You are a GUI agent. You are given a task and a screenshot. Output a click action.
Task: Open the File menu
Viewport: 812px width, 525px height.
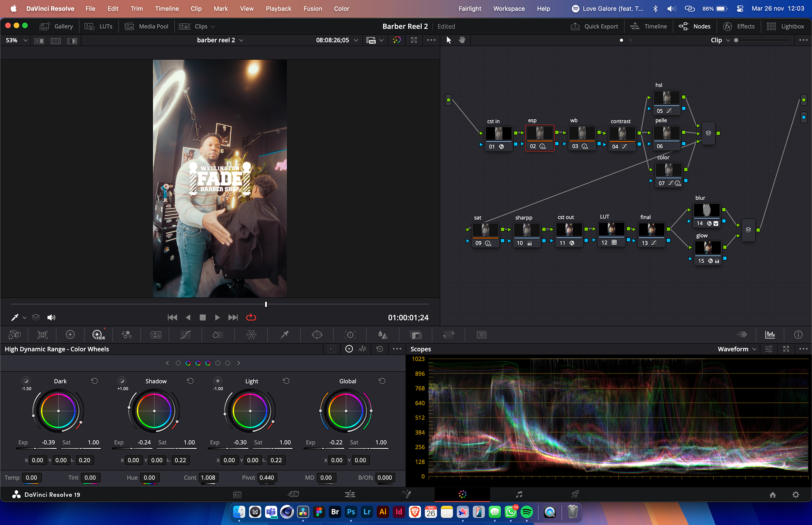click(x=90, y=8)
